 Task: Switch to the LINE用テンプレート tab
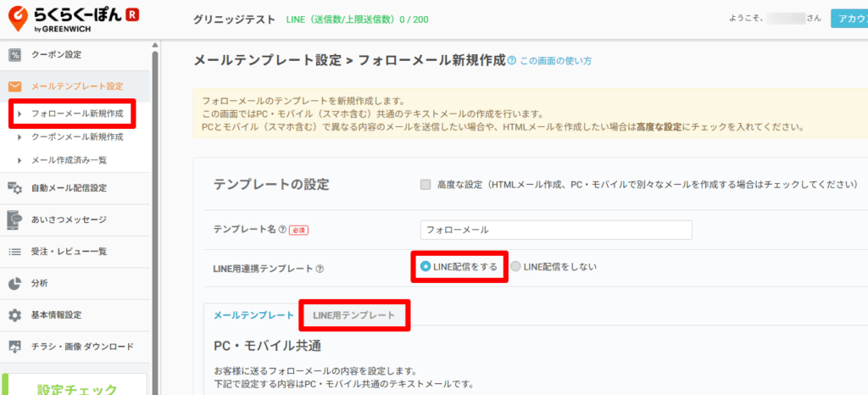tap(353, 315)
